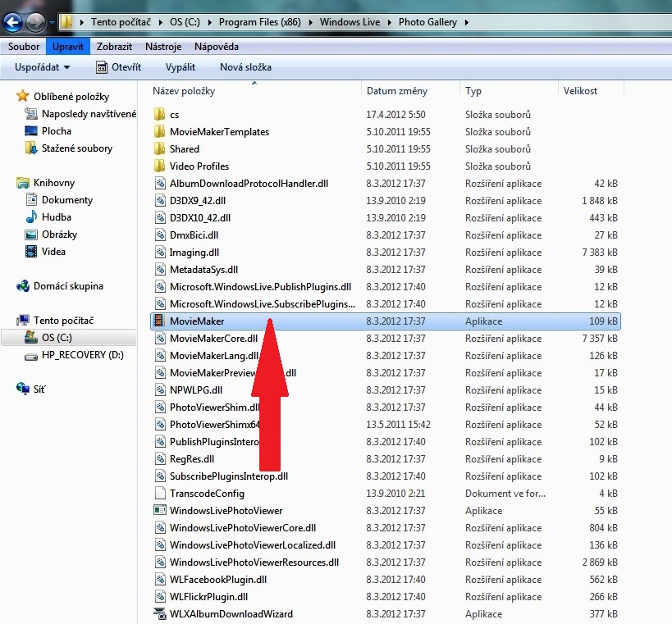Open Naposledy navštívené in the sidebar
The width and height of the screenshot is (672, 624).
89,114
